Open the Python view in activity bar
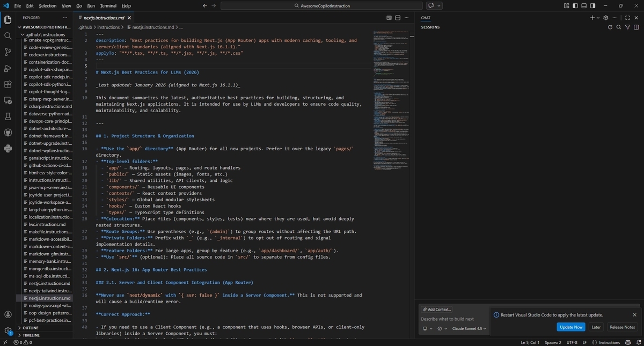This screenshot has height=346, width=644. [x=8, y=149]
